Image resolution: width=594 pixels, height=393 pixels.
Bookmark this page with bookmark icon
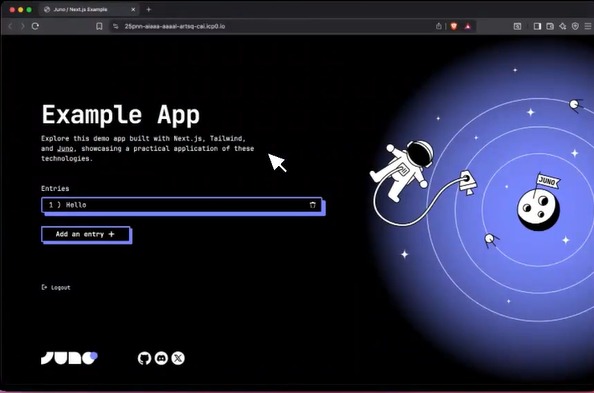pos(99,26)
